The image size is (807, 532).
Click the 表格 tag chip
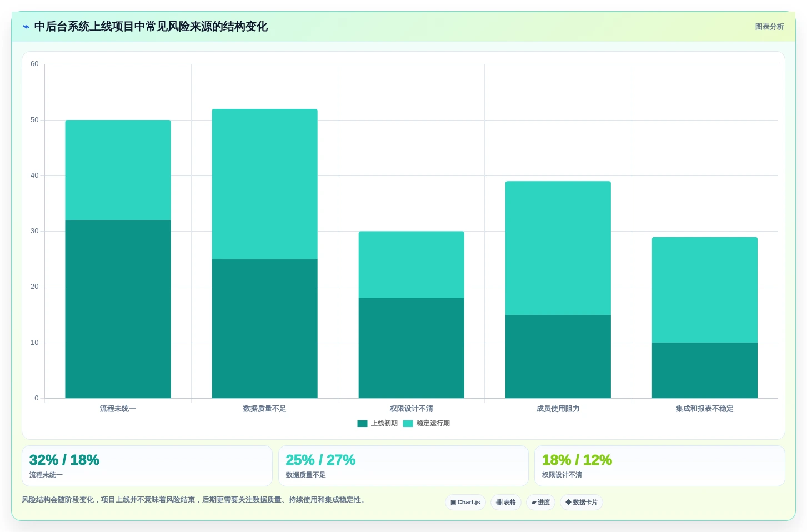(506, 502)
